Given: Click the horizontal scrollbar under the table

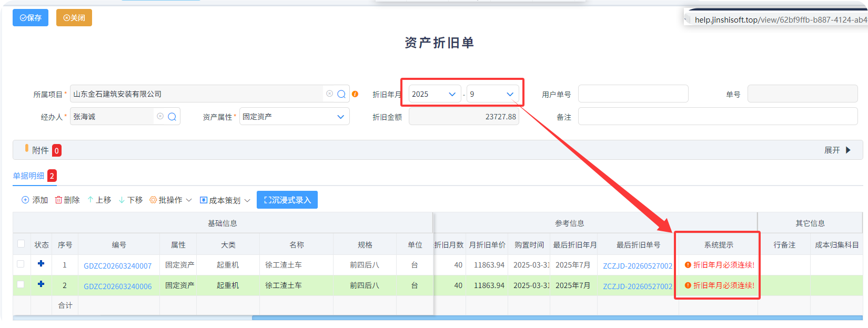Looking at the screenshot, I should [557, 317].
